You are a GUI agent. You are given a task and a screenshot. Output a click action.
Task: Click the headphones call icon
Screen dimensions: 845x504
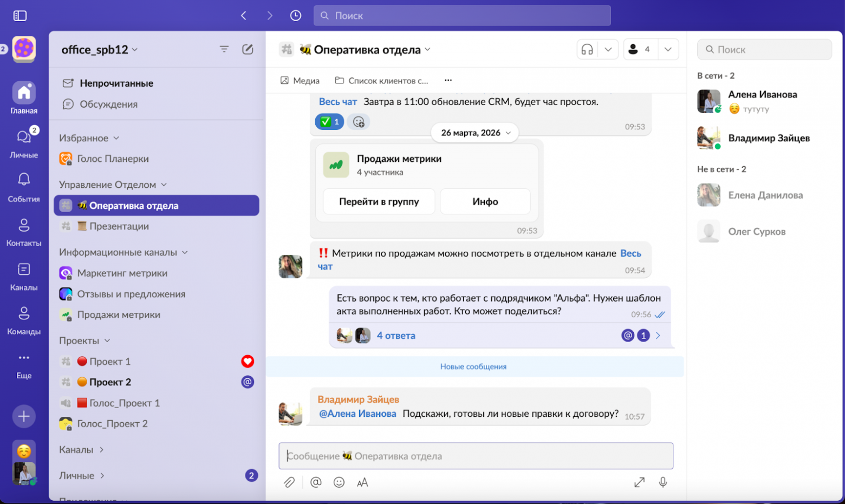587,50
